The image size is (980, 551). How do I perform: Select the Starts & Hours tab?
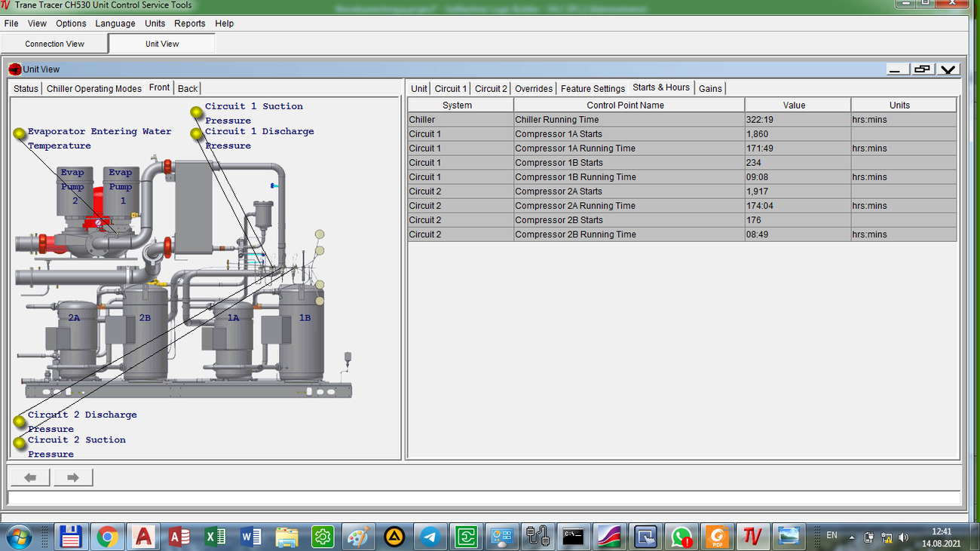tap(661, 87)
